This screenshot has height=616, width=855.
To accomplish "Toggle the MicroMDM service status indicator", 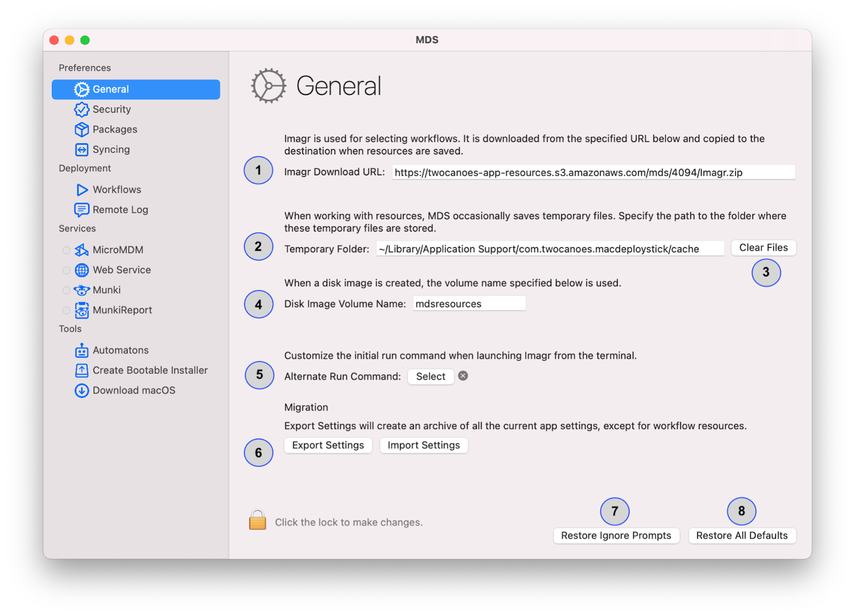I will (x=66, y=250).
